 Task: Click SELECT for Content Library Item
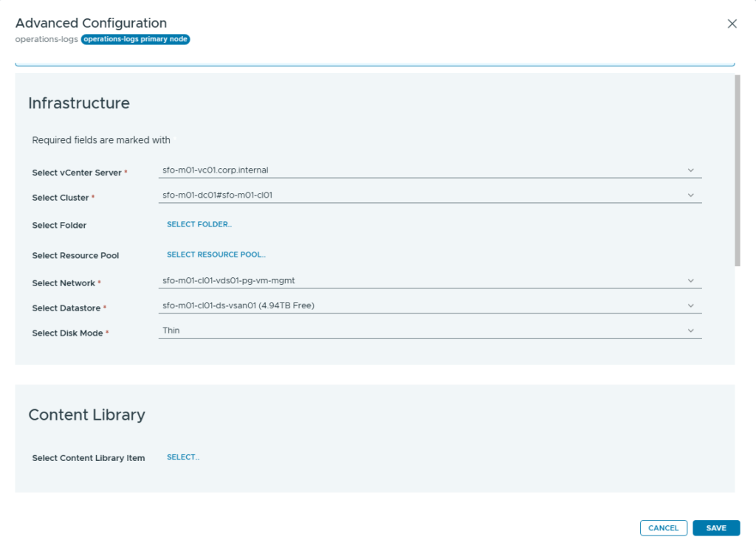pos(183,458)
